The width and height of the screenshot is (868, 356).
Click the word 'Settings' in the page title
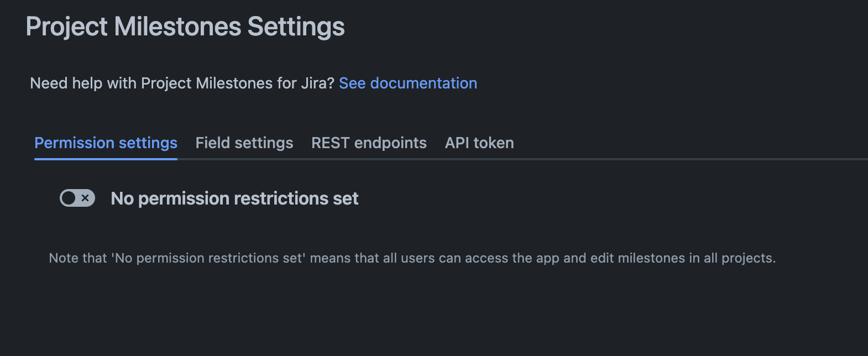(296, 27)
